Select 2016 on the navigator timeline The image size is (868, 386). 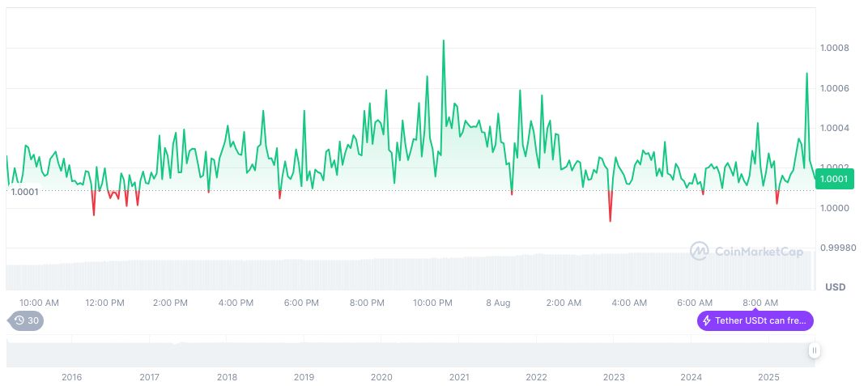point(72,377)
